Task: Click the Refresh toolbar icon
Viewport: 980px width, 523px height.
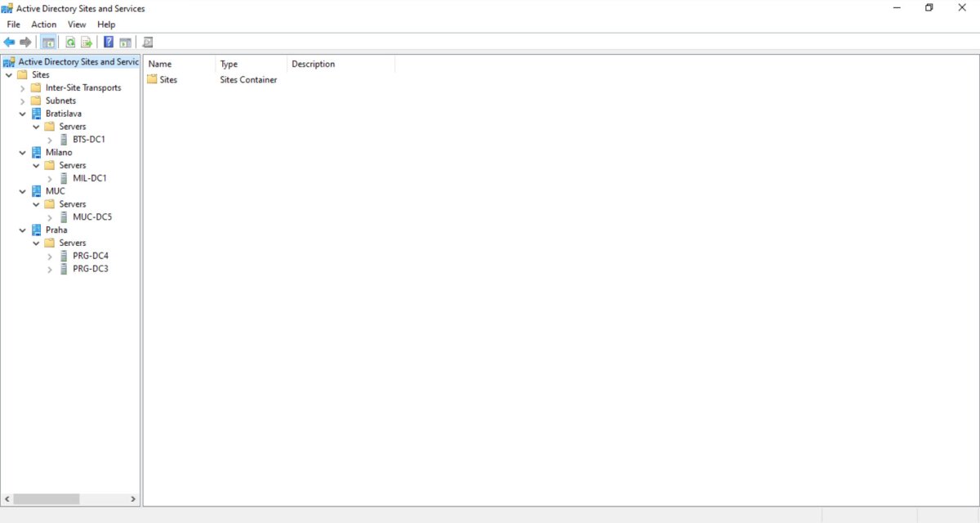Action: 70,42
